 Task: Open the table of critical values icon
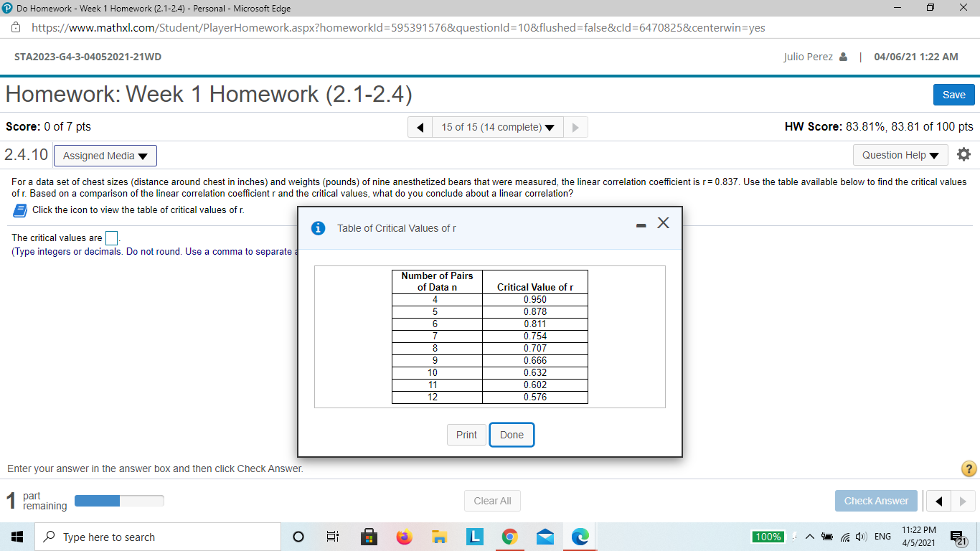[x=20, y=210]
